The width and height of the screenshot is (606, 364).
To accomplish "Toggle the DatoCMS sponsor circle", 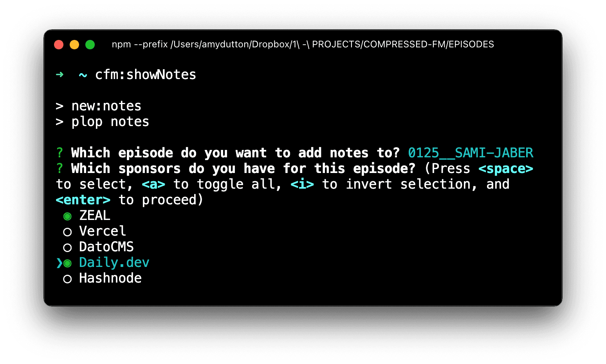I will coord(67,248).
